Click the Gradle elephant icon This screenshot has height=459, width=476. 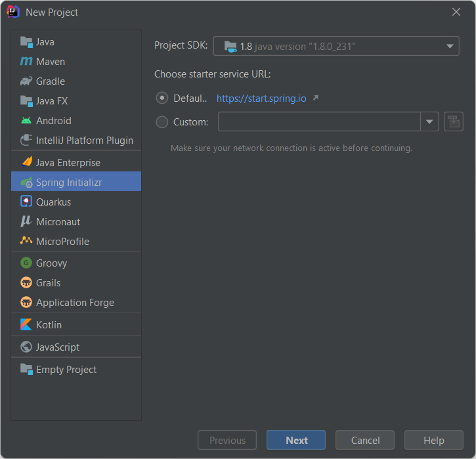point(26,81)
